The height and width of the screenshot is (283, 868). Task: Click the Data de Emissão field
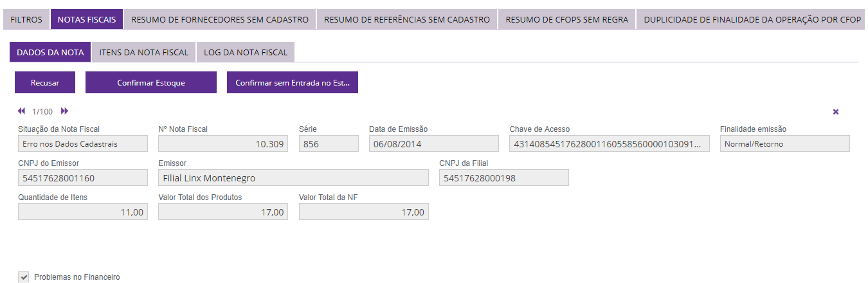click(x=433, y=144)
